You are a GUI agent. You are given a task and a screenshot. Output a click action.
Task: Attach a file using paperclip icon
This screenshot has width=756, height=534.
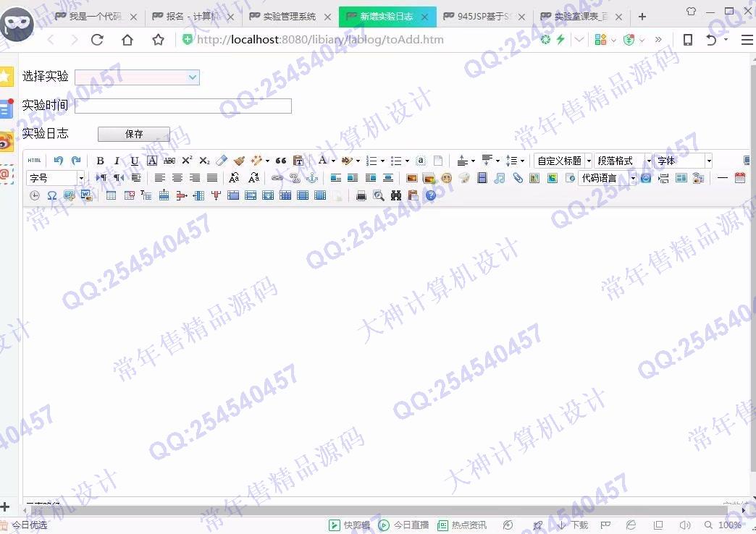[518, 178]
